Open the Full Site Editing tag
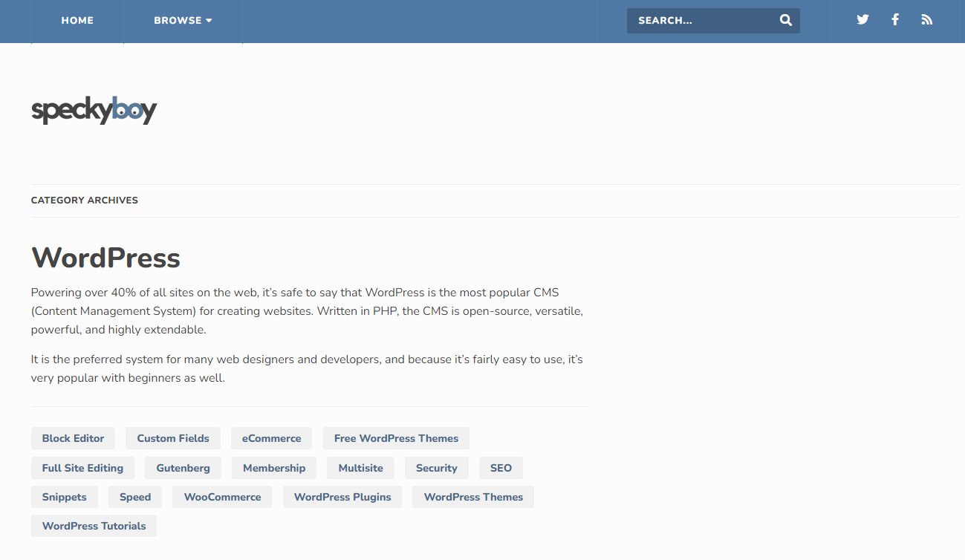 coord(82,468)
